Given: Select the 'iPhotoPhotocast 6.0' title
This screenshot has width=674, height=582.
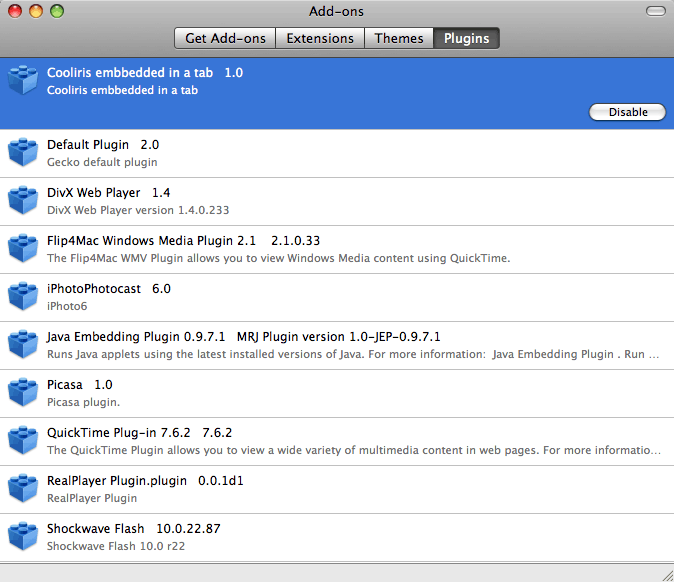Looking at the screenshot, I should coord(109,289).
